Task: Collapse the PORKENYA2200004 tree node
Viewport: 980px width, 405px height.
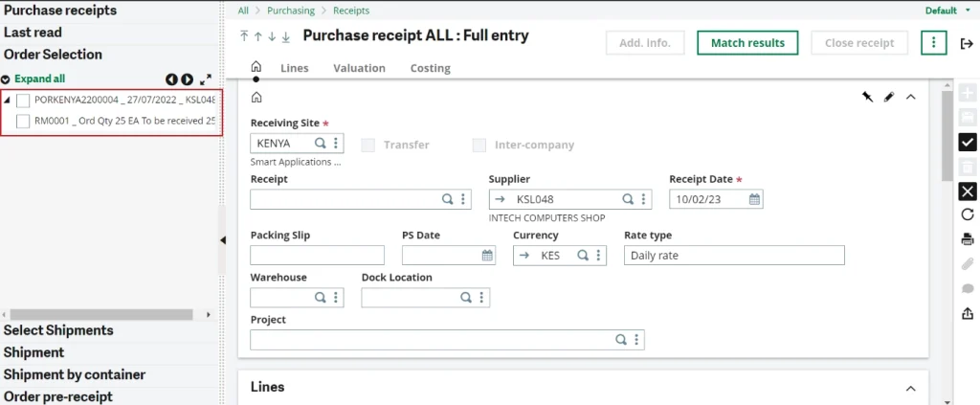Action: [8, 101]
